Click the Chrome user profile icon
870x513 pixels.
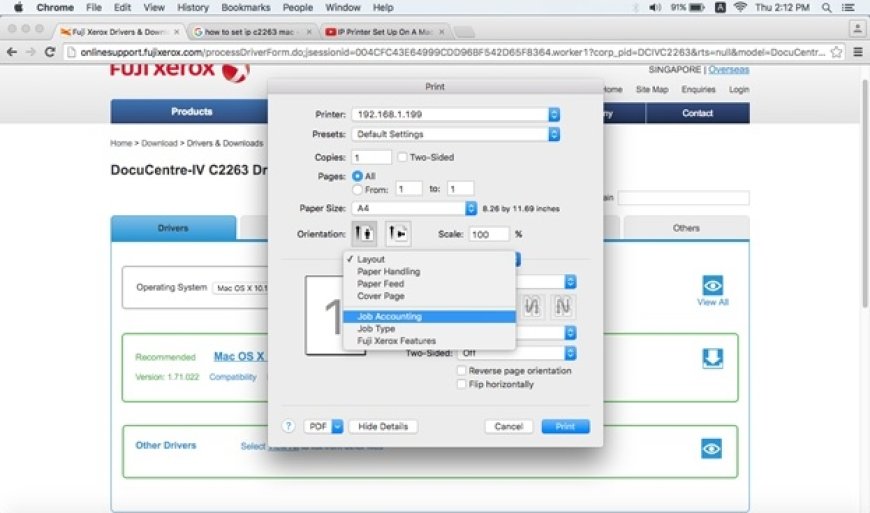[x=857, y=29]
